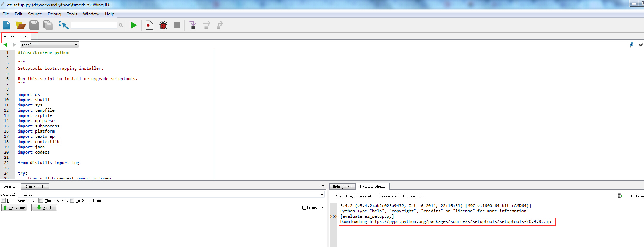Click the Python version line '3.4.2 (v3.4.2...'
Screen dimensions: 644x247
coord(435,206)
